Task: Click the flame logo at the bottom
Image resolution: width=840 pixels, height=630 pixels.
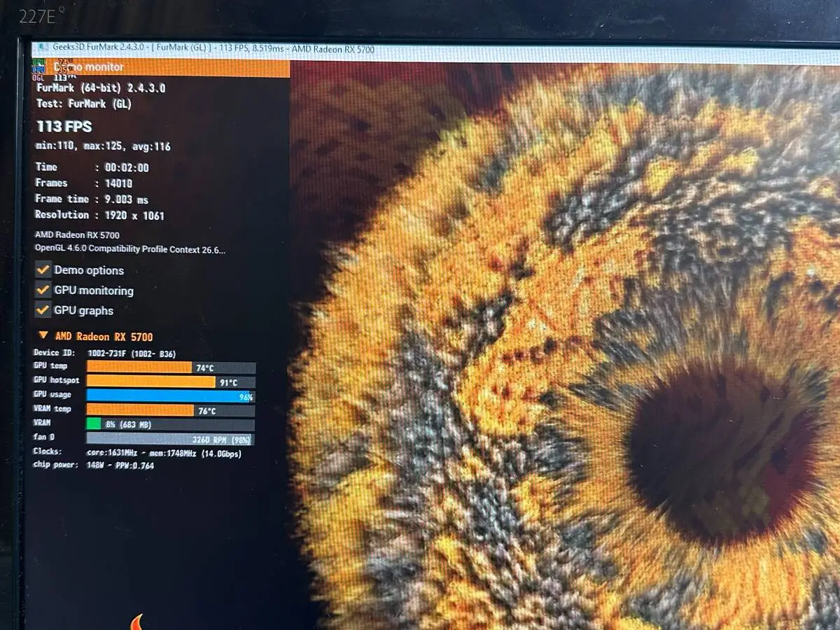Action: pos(136,622)
